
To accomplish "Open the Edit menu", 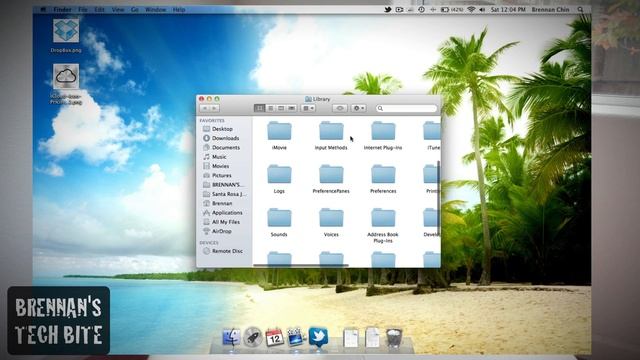I will [x=100, y=9].
